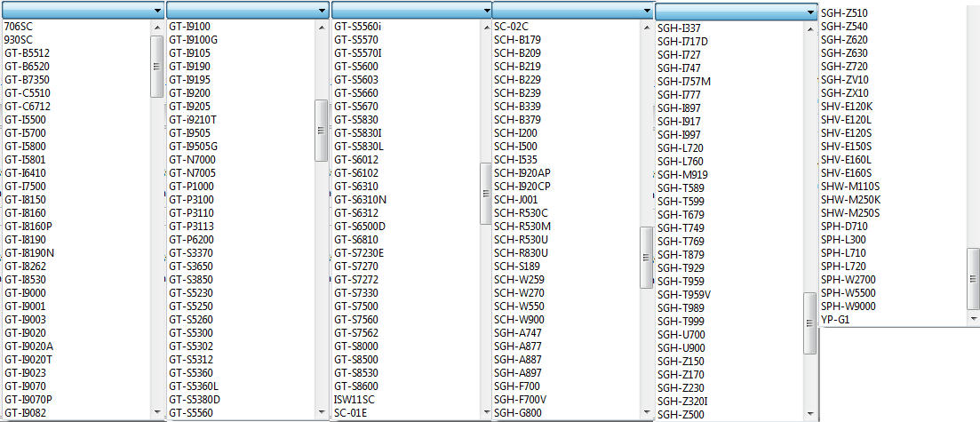Choose the SC-02C model

pos(511,27)
